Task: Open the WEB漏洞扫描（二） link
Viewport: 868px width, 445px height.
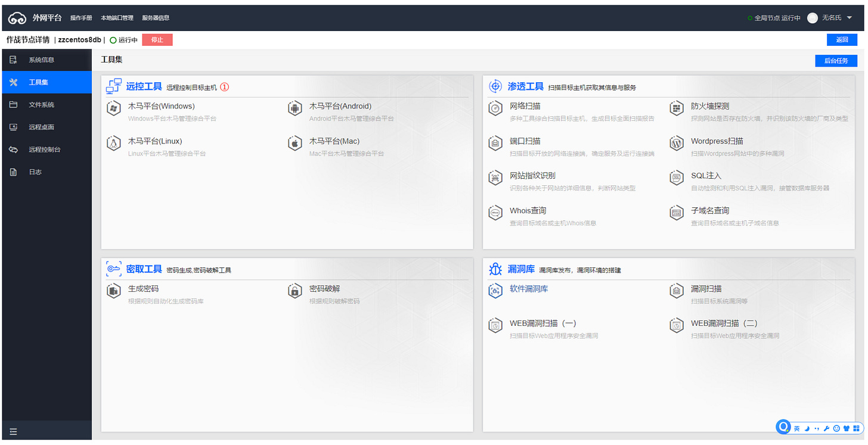Action: pos(724,323)
